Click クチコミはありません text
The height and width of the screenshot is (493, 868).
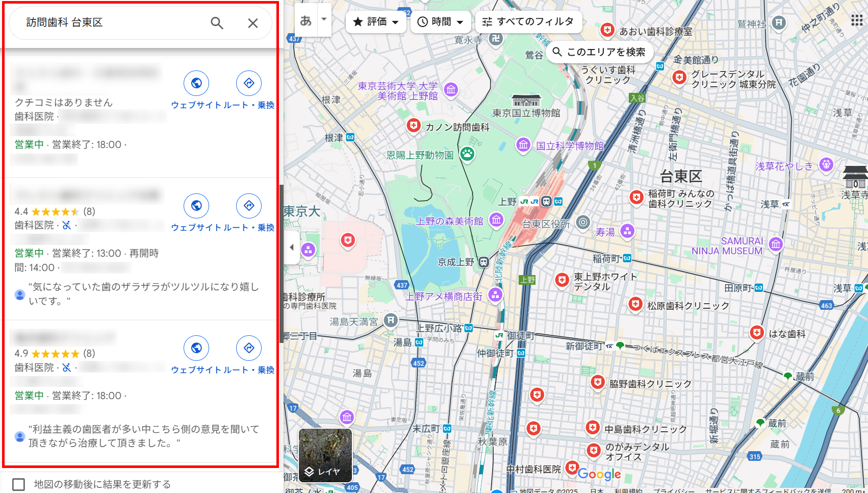coord(64,103)
